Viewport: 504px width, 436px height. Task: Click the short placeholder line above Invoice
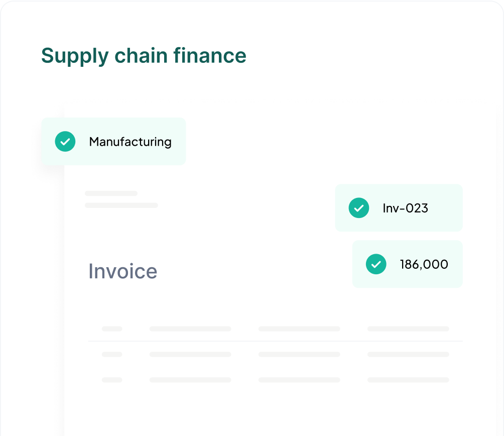(x=111, y=193)
